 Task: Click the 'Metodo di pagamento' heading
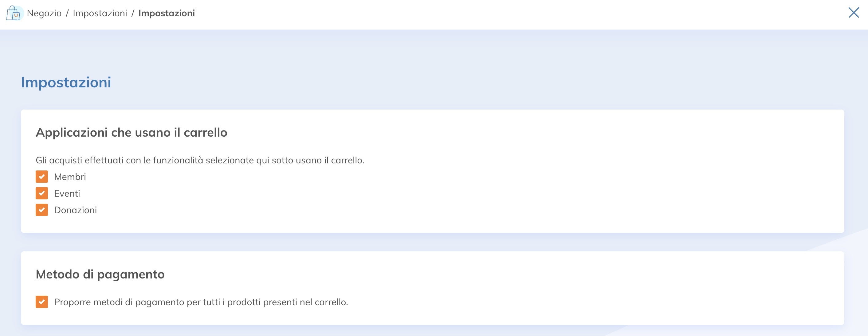coord(100,274)
